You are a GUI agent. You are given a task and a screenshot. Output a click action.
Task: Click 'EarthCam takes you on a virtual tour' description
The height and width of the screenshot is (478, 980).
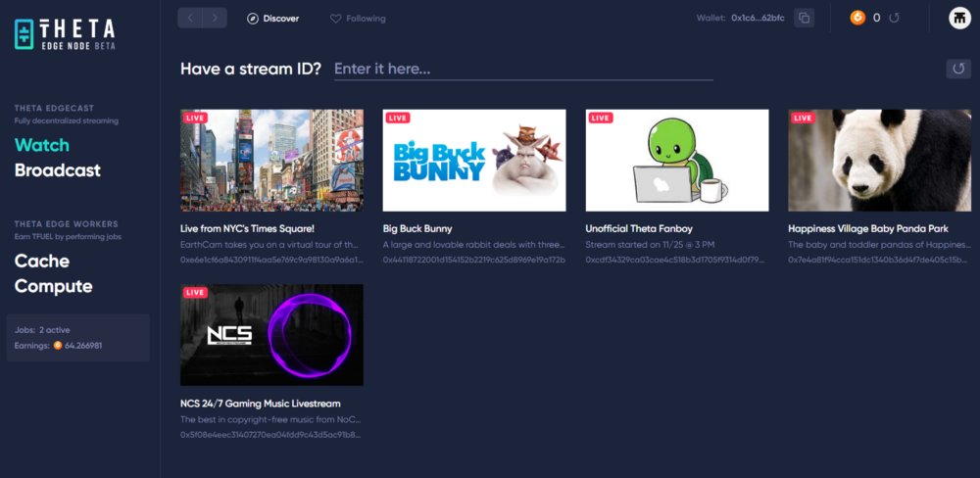pos(269,244)
